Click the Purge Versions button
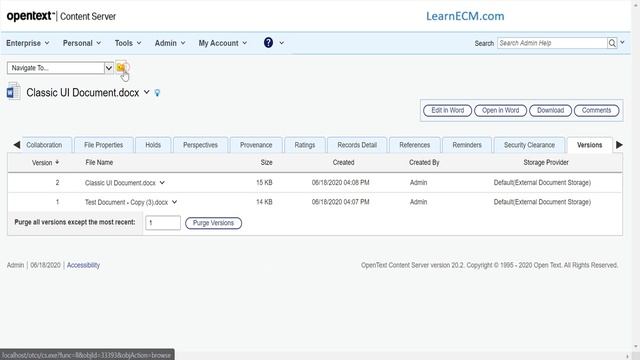Screen dimensions: 640x360 (x=213, y=223)
